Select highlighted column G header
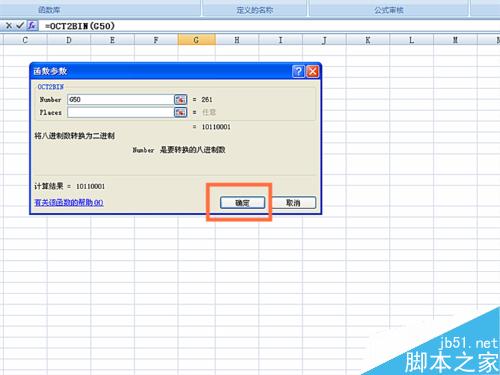Screen dimensions: 500x375 [197, 40]
